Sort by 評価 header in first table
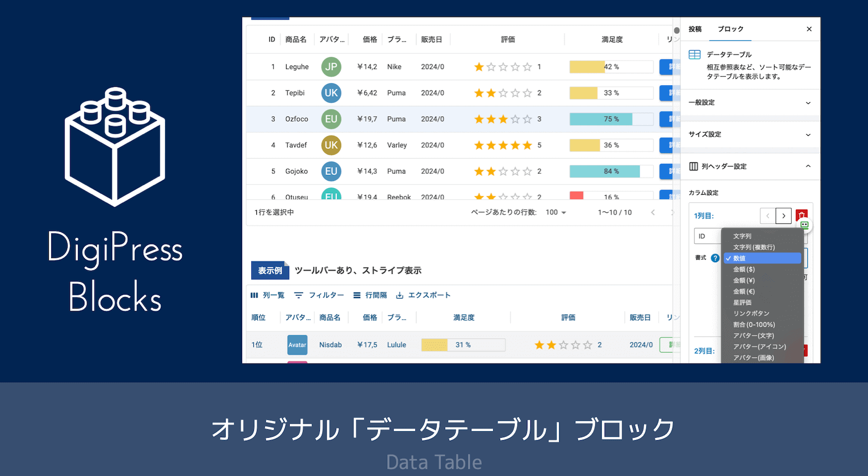 [508, 39]
